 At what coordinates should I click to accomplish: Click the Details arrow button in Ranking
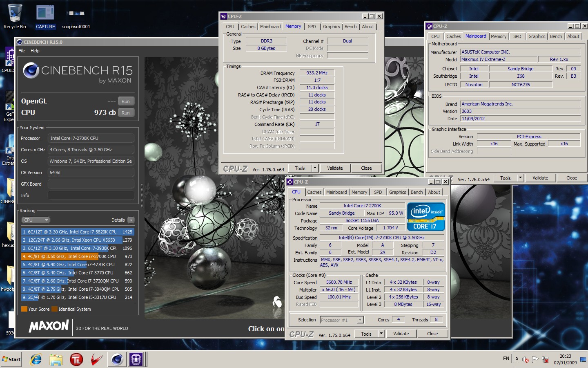(131, 220)
